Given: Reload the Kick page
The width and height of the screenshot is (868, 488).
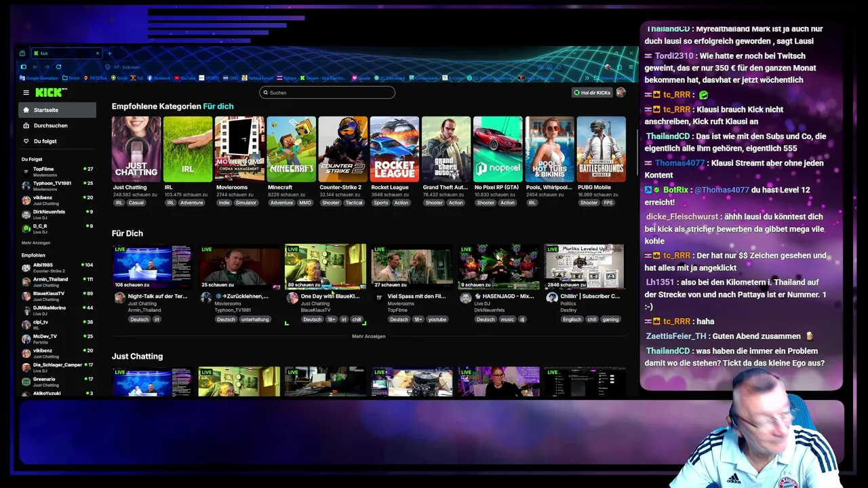Looking at the screenshot, I should [x=58, y=67].
